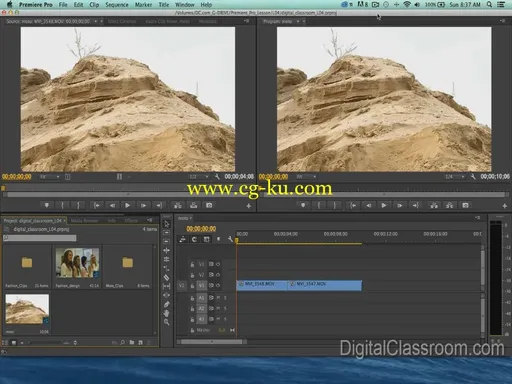Image resolution: width=512 pixels, height=384 pixels.
Task: Switch to the Effects tab
Action: (x=131, y=221)
